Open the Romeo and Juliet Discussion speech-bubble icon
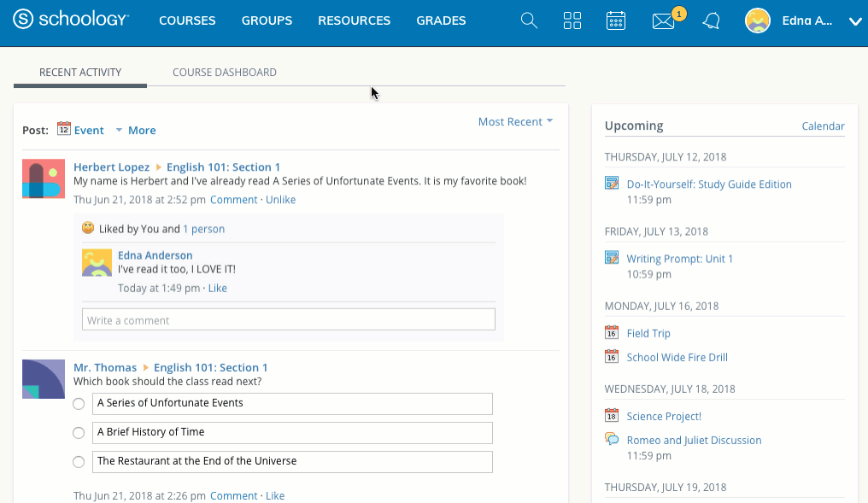Image resolution: width=868 pixels, height=503 pixels. pyautogui.click(x=612, y=439)
